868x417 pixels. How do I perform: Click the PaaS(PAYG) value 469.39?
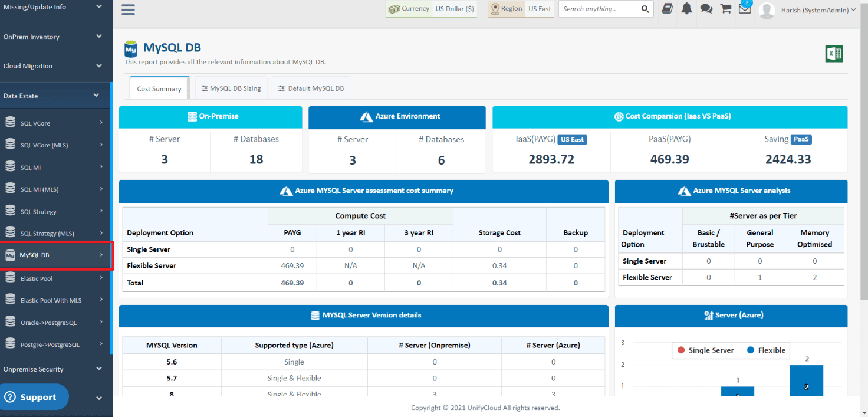[669, 159]
